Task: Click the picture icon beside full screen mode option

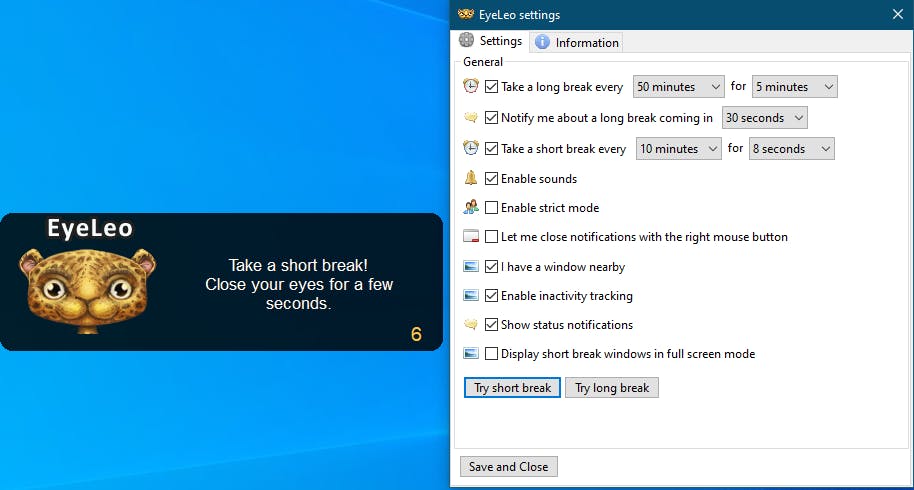Action: [x=471, y=353]
